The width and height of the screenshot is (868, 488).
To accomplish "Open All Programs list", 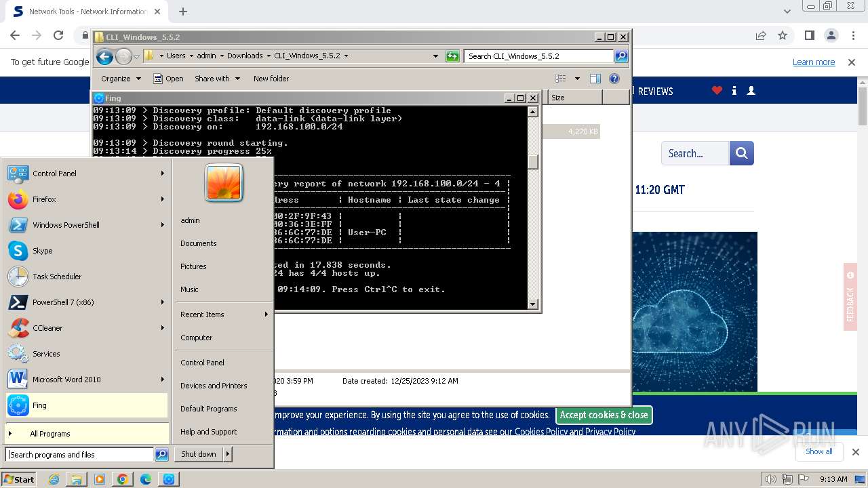I will point(86,434).
